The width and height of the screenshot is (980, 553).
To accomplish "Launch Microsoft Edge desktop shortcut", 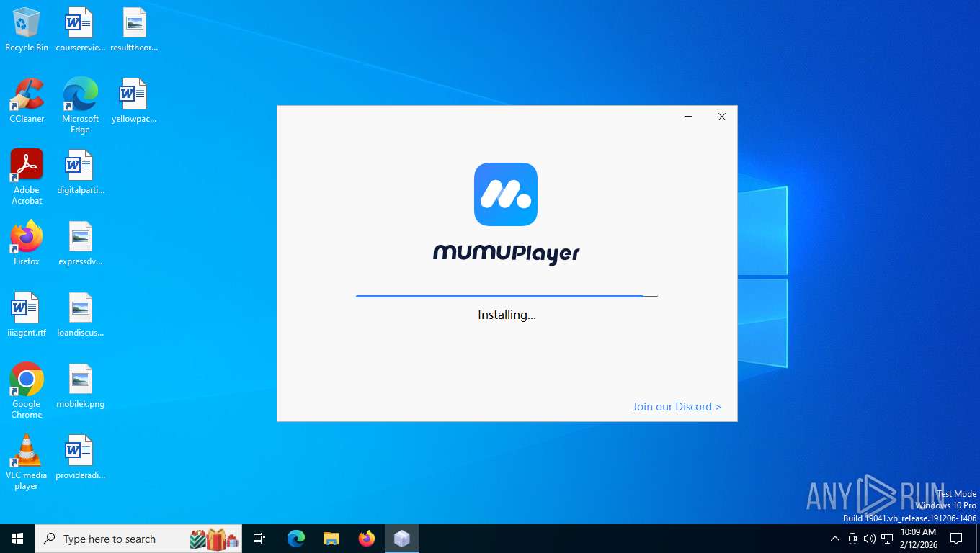I will click(80, 106).
